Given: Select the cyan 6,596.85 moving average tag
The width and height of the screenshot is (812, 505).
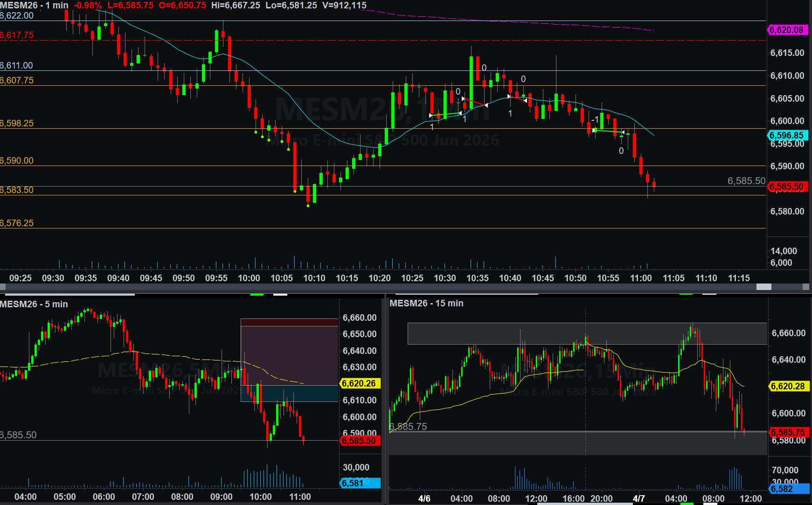Looking at the screenshot, I should (786, 135).
